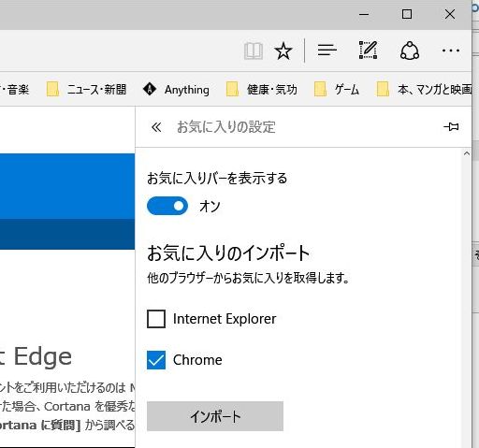Open the 音楽 favorites folder
The height and width of the screenshot is (448, 479).
pos(15,90)
